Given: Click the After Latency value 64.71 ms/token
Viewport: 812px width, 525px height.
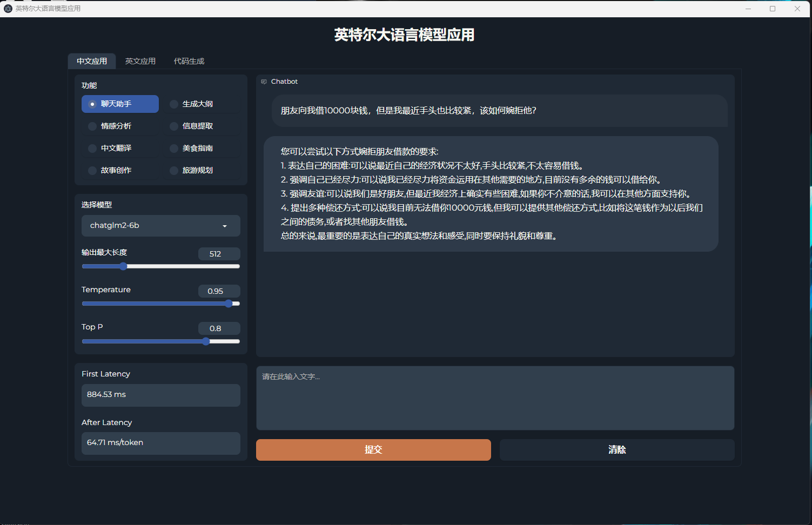Looking at the screenshot, I should tap(161, 443).
